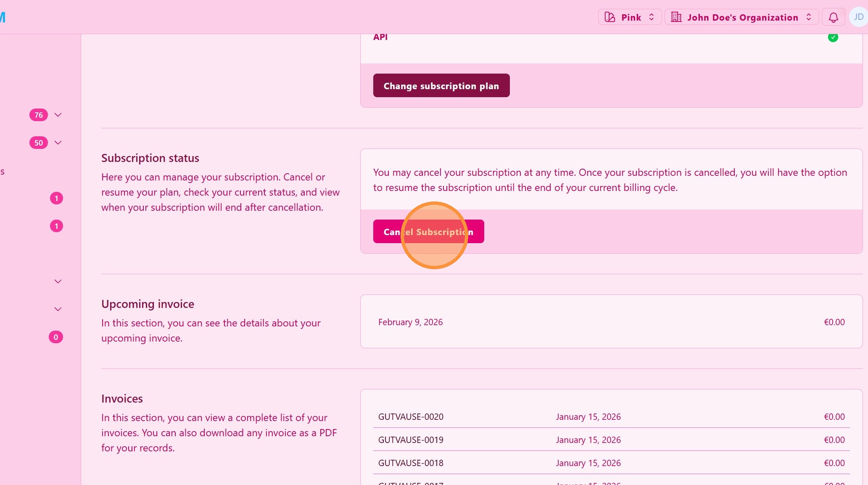The width and height of the screenshot is (868, 485).
Task: Open John Doe's Organization switcher dropdown
Action: [x=742, y=17]
